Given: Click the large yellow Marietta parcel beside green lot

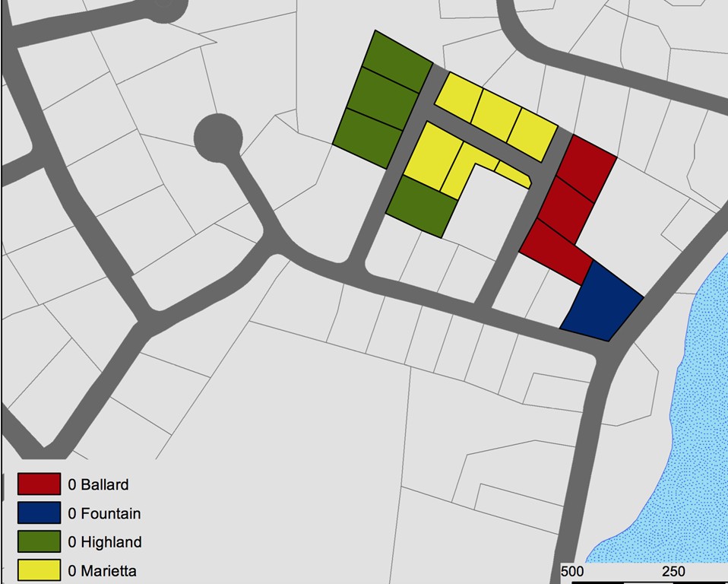Looking at the screenshot, I should tap(433, 156).
